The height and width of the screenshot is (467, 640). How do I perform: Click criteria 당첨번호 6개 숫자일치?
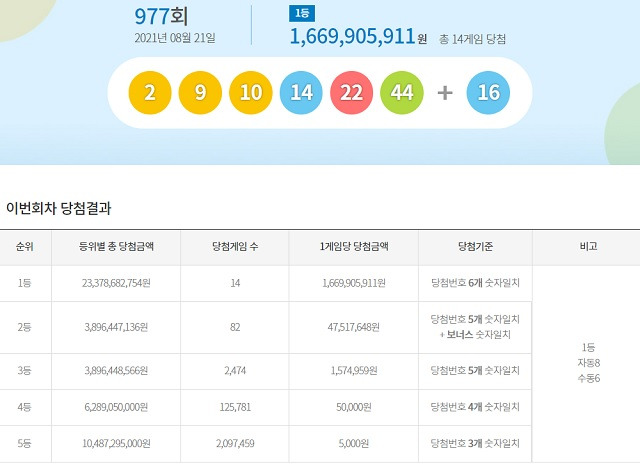tap(476, 283)
